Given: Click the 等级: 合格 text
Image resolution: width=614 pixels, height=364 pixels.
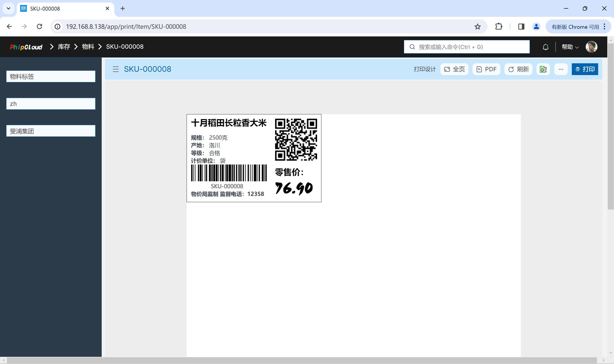Looking at the screenshot, I should pos(206,153).
